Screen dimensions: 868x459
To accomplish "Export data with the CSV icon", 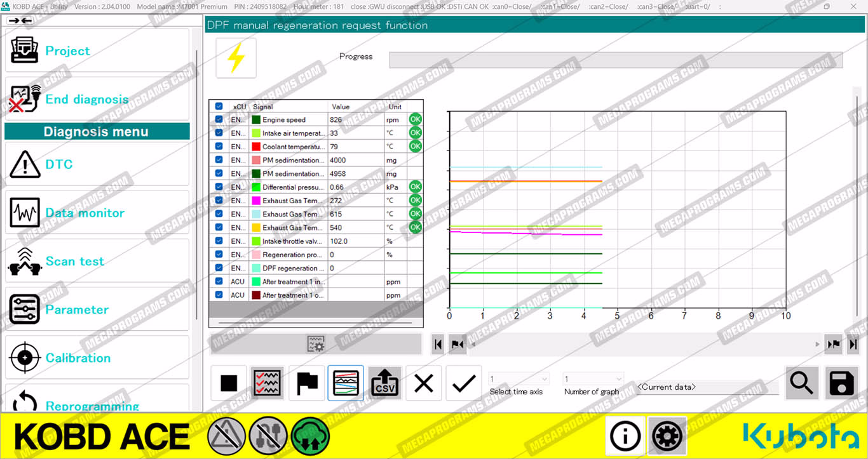I will 384,383.
